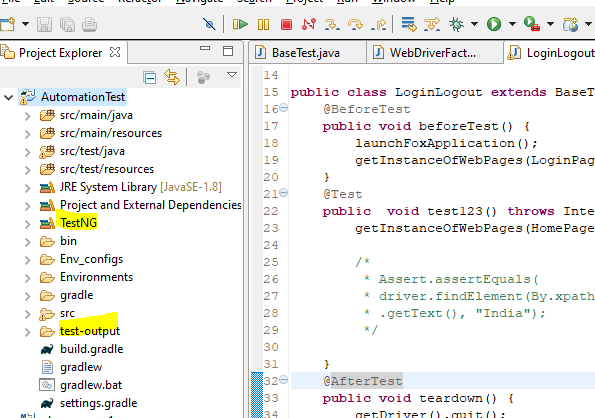Click the launchFoxApplication() call in the code

coord(446,143)
